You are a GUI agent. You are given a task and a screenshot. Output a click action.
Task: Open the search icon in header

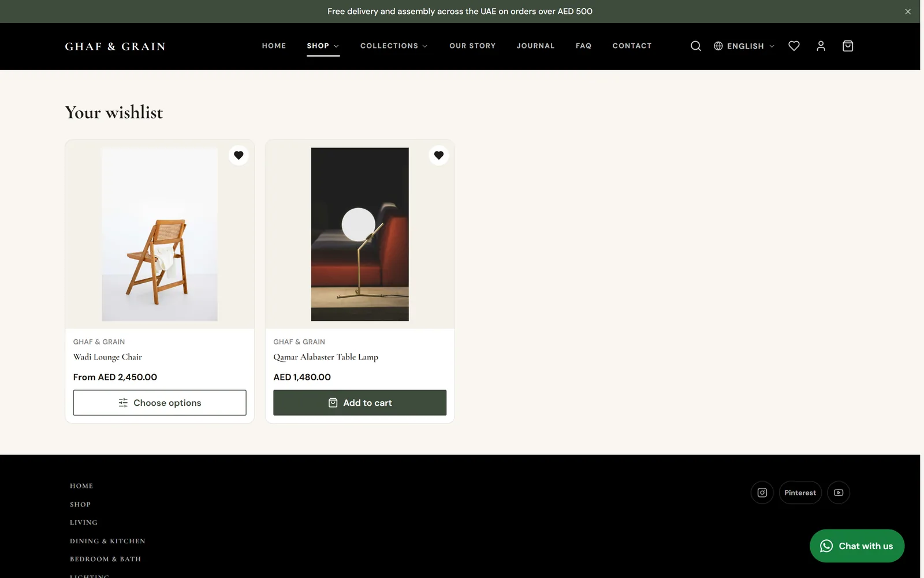(695, 46)
